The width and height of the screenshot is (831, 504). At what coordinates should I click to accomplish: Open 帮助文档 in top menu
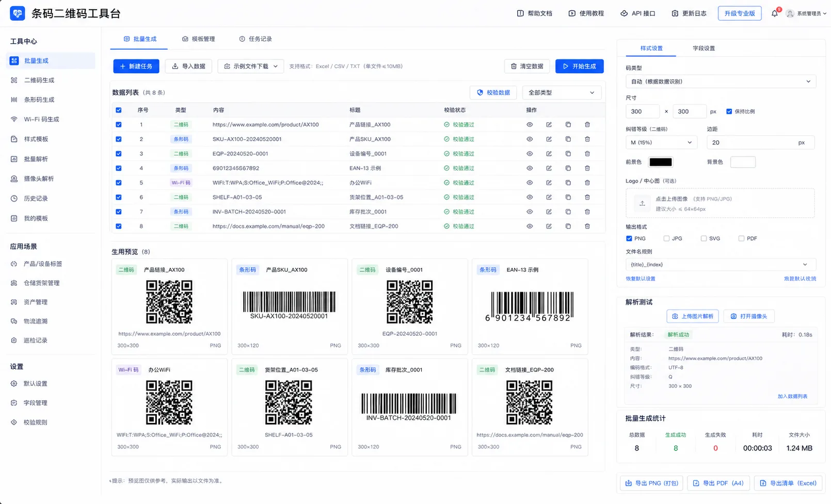point(535,13)
